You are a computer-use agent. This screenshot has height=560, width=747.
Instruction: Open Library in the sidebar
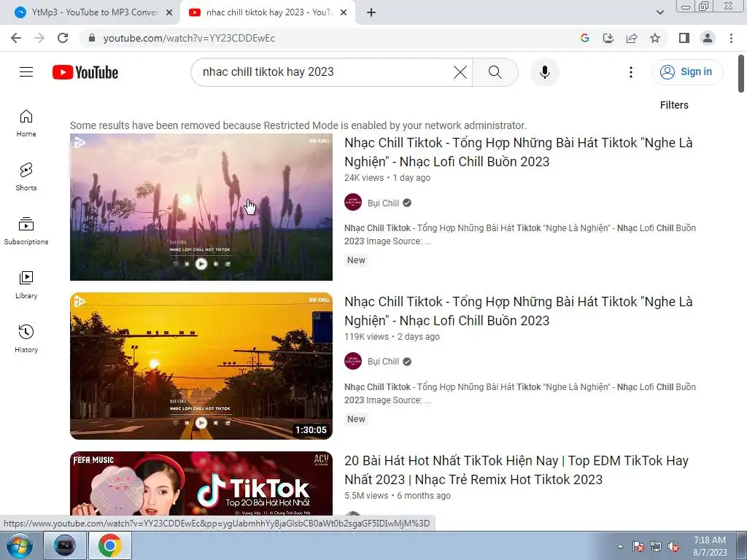point(26,285)
